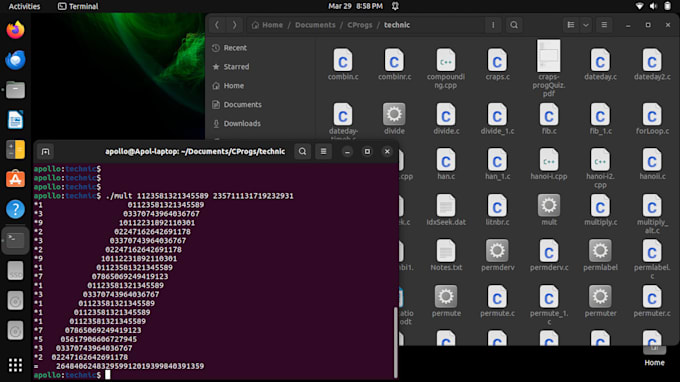This screenshot has height=382, width=680.
Task: Open Activities overview
Action: pos(24,6)
